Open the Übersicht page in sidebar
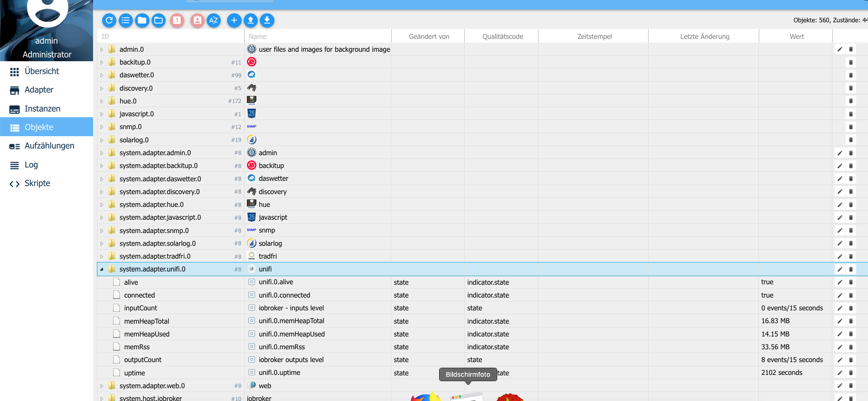This screenshot has width=868, height=401. pyautogui.click(x=47, y=71)
